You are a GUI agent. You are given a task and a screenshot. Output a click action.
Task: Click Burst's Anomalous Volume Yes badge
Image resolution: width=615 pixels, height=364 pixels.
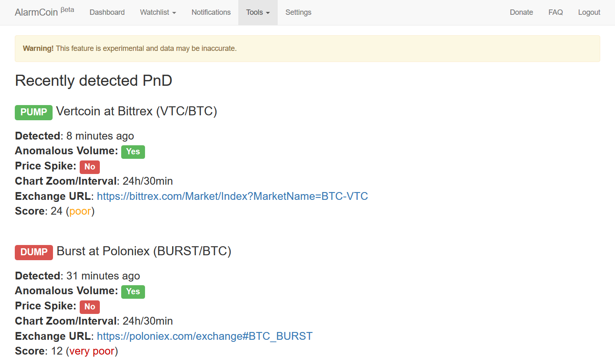coord(133,291)
